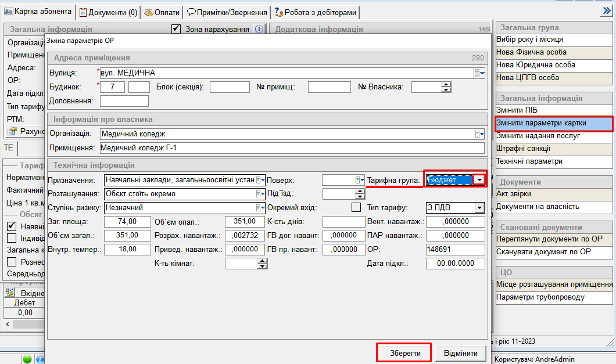Click the К-ть кімнат spinner arrows
This screenshot has height=364, width=616.
[263, 264]
